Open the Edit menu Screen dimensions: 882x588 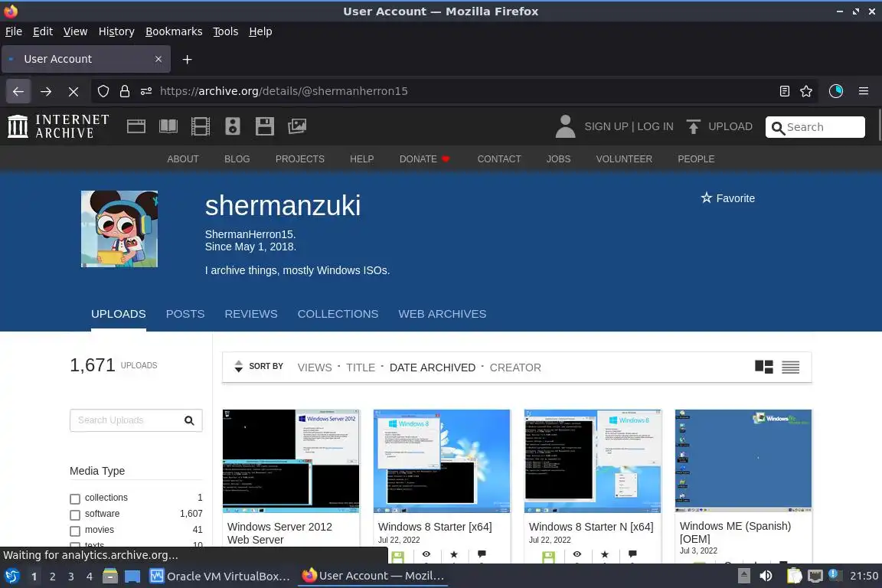[43, 31]
